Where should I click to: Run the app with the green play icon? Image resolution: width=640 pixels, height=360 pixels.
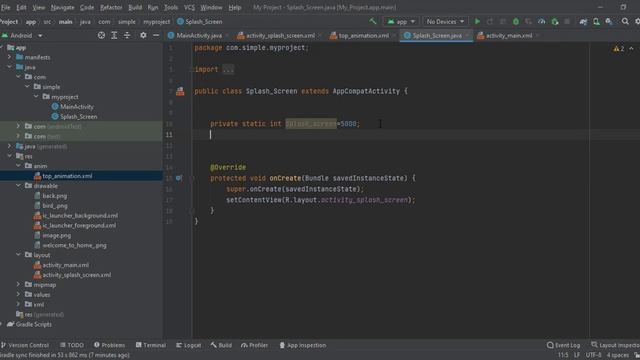point(477,21)
